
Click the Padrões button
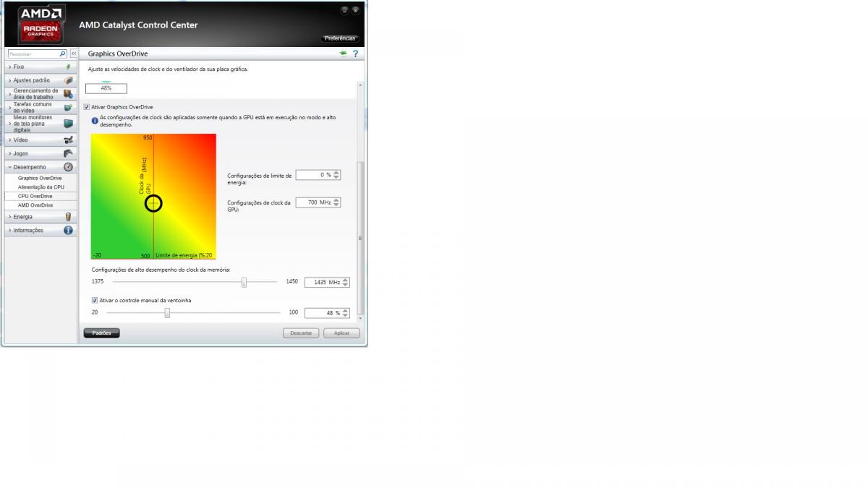tap(102, 333)
